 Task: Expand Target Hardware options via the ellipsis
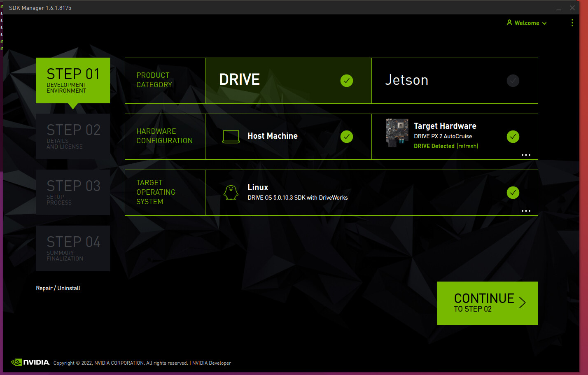(526, 155)
